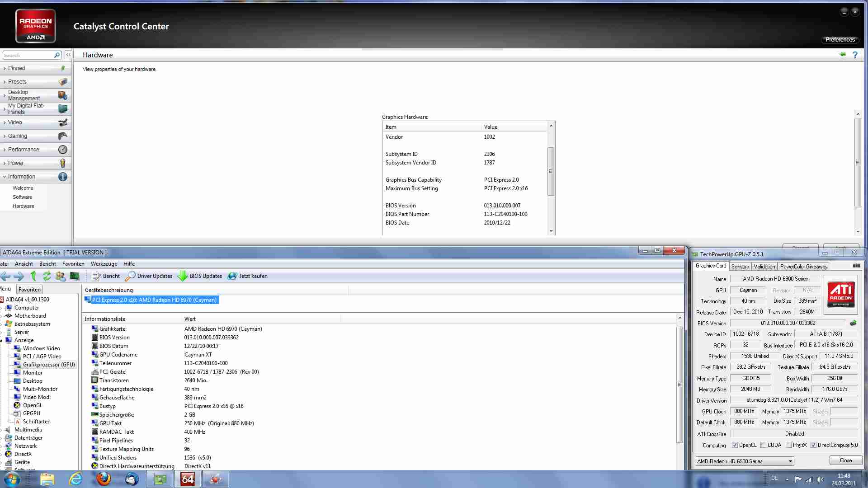Toggle the PhysX checkbox in GPU-Z
868x488 pixels.
(788, 445)
